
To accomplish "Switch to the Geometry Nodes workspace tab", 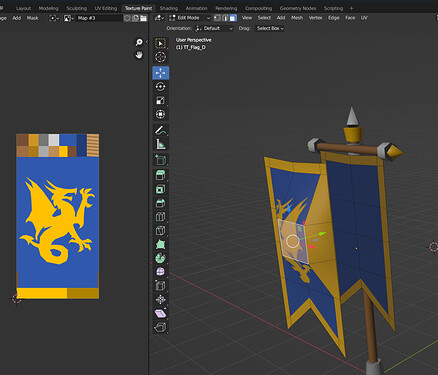I will pyautogui.click(x=298, y=8).
